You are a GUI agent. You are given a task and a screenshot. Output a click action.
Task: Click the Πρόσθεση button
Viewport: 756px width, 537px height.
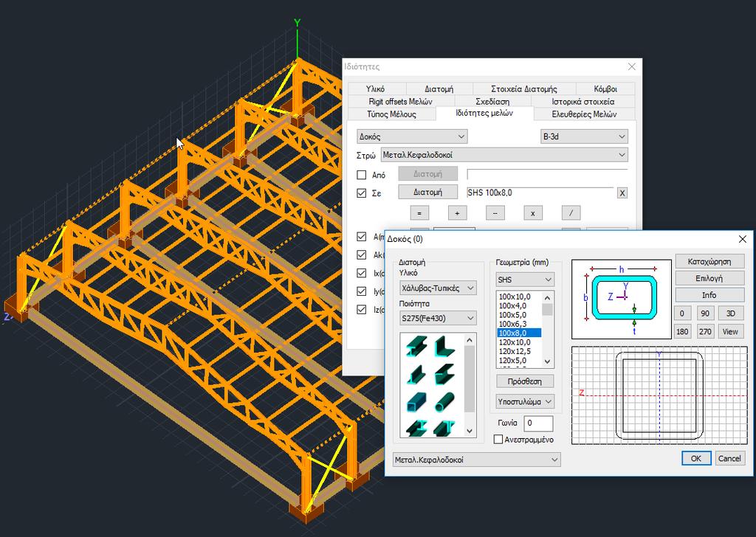click(x=525, y=381)
